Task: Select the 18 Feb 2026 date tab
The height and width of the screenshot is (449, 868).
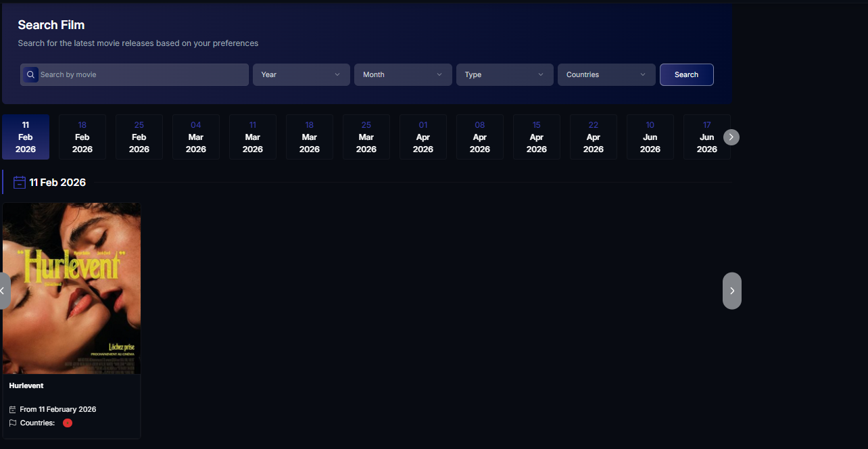Action: 82,137
